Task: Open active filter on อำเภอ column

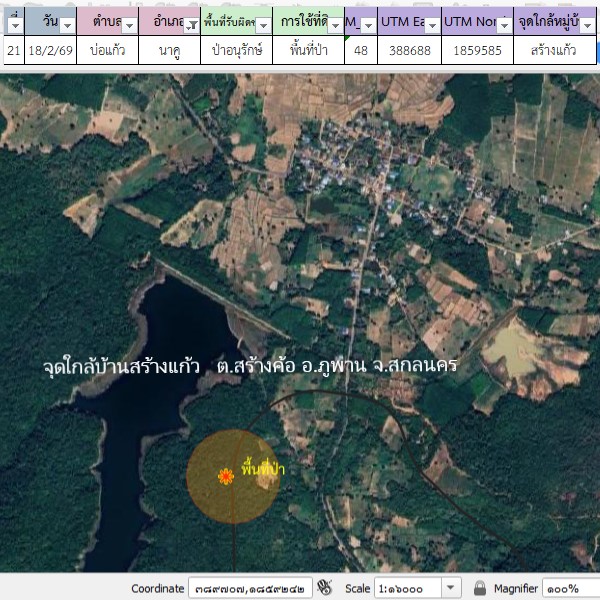Action: (x=190, y=25)
